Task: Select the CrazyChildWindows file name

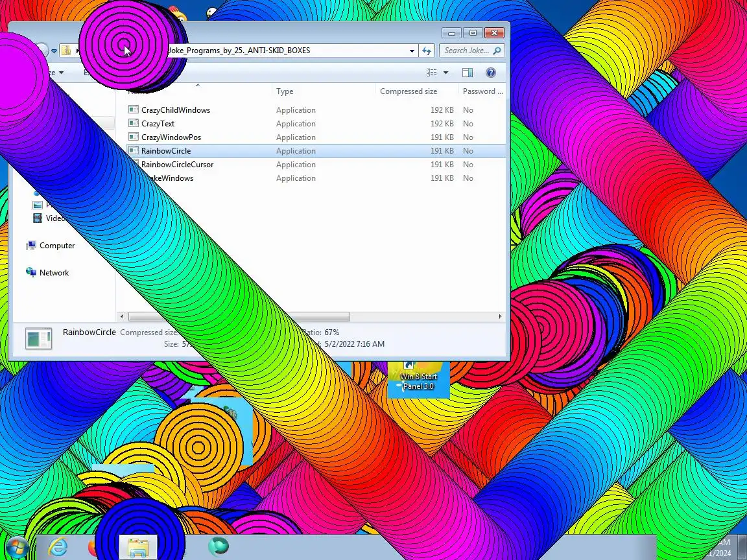Action: click(x=176, y=110)
